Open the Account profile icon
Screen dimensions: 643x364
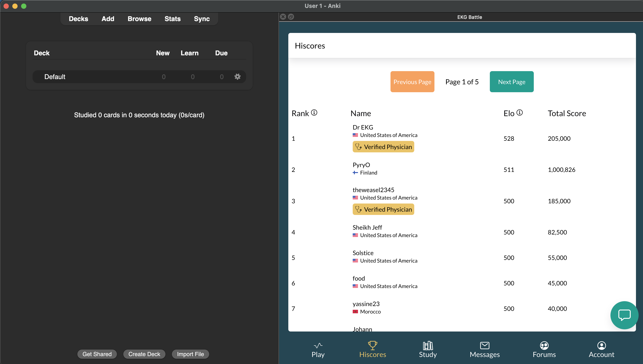point(601,346)
